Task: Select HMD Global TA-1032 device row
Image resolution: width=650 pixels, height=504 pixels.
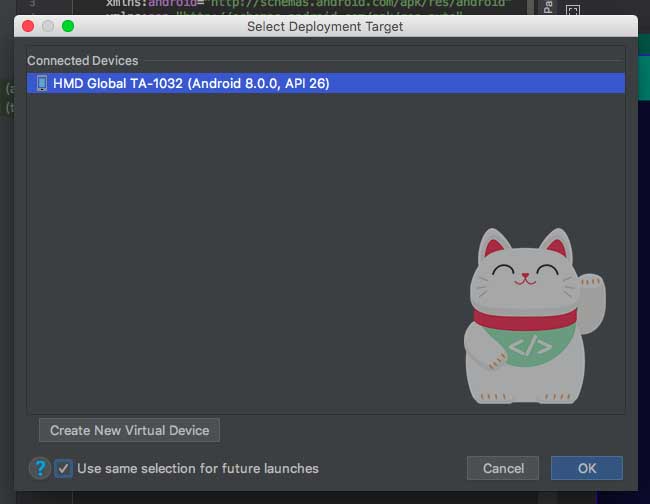Action: point(326,83)
